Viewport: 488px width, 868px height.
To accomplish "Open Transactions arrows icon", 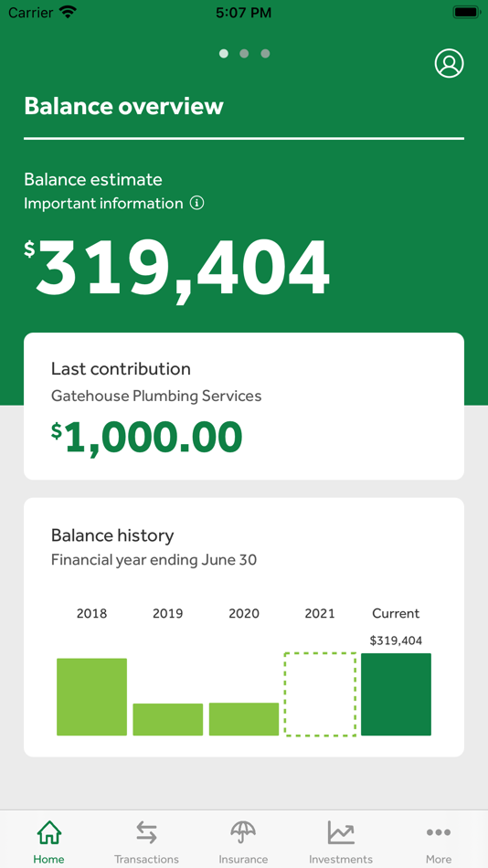I will point(146,832).
